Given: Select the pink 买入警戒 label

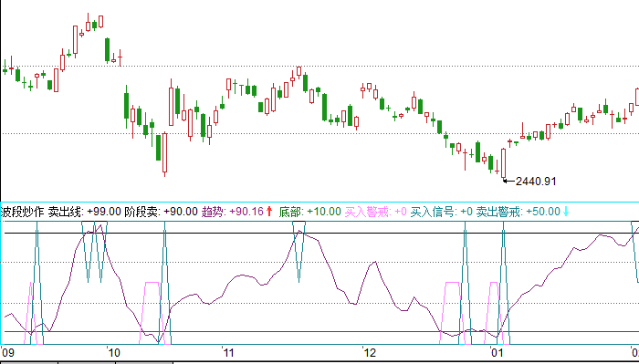Looking at the screenshot, I should coord(368,212).
